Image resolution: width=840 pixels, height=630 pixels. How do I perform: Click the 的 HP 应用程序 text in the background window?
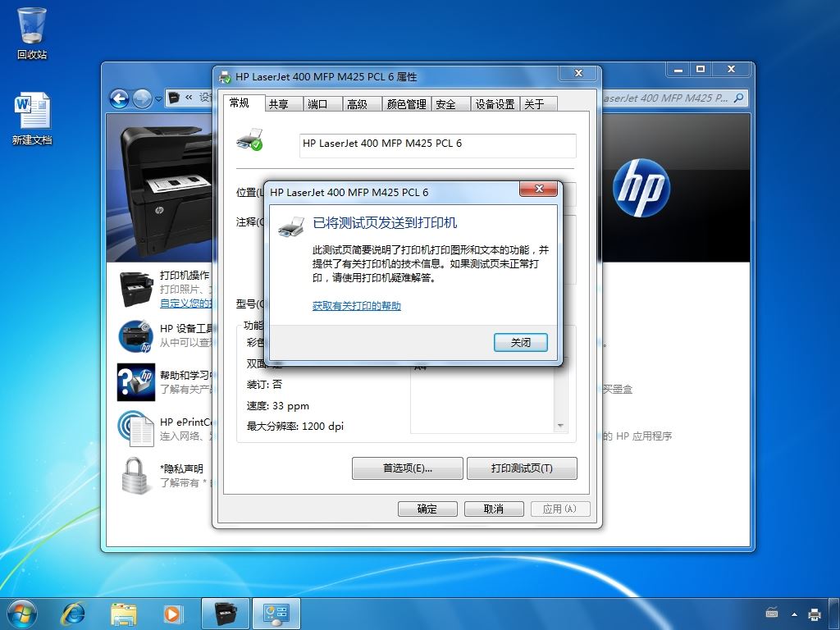(x=637, y=436)
